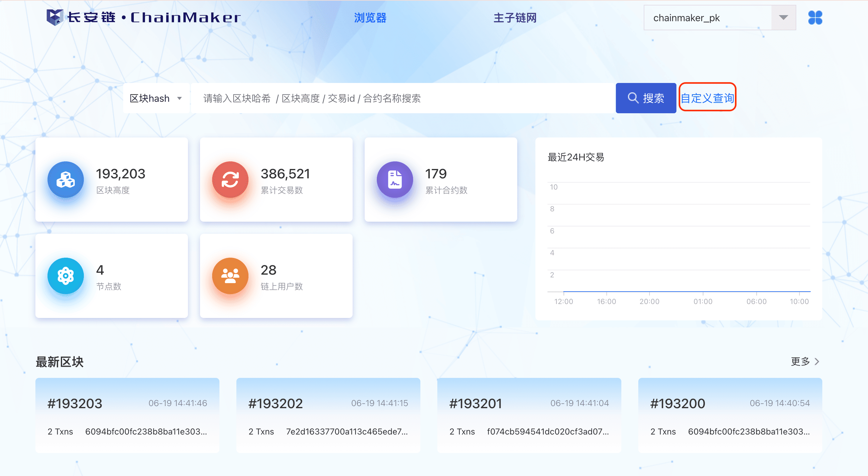
Task: Click the magnifier 搜索 search button
Action: pyautogui.click(x=646, y=98)
